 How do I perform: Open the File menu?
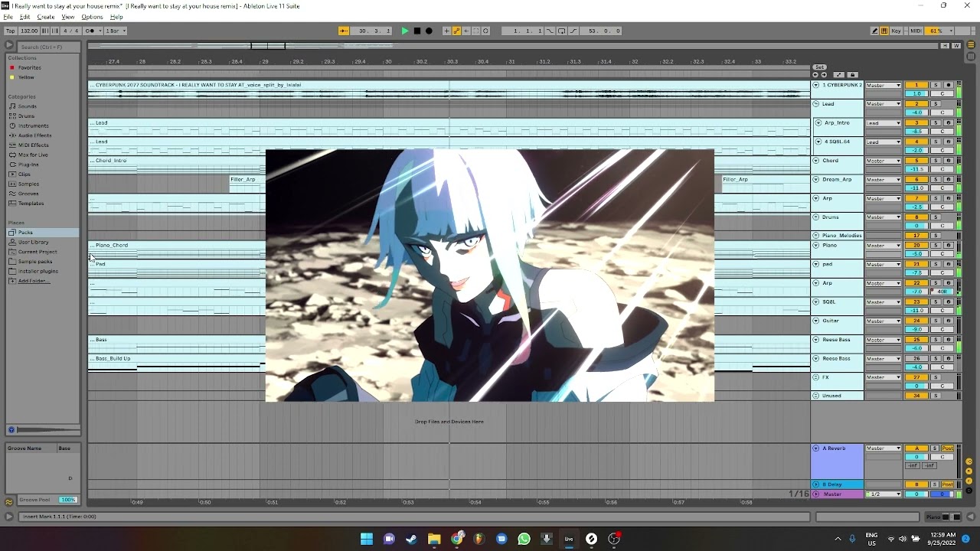click(8, 17)
